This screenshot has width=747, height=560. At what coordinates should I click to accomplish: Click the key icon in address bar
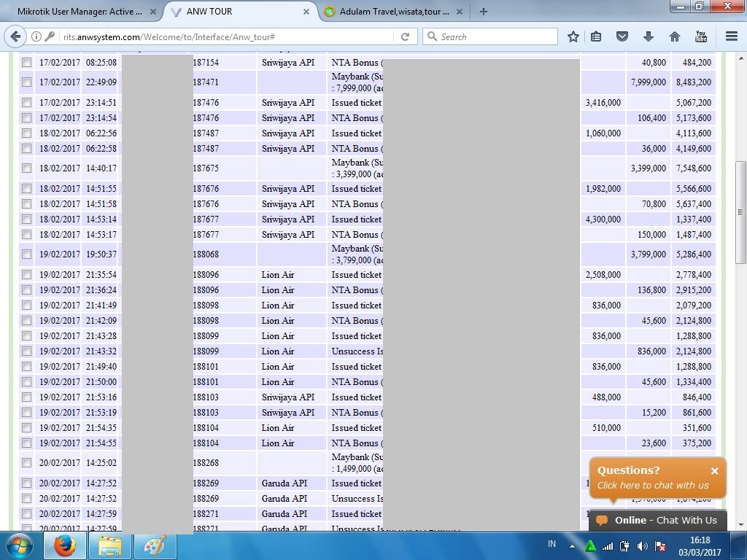pos(50,36)
